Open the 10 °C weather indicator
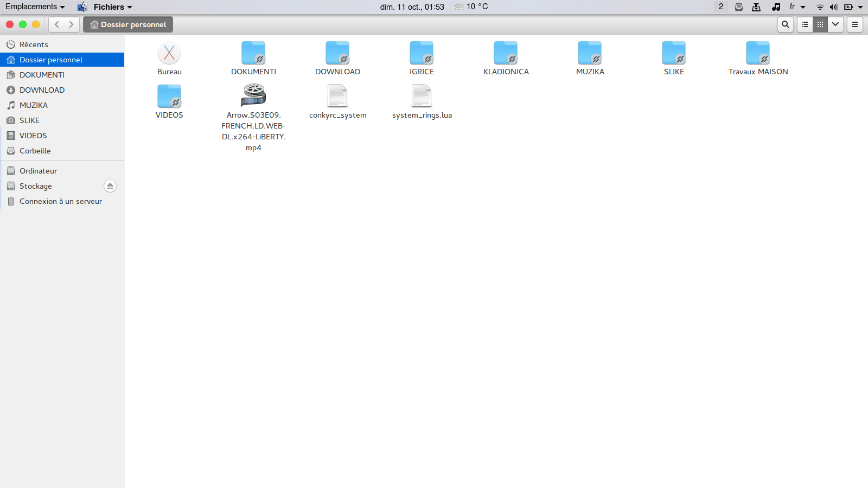 pyautogui.click(x=471, y=7)
